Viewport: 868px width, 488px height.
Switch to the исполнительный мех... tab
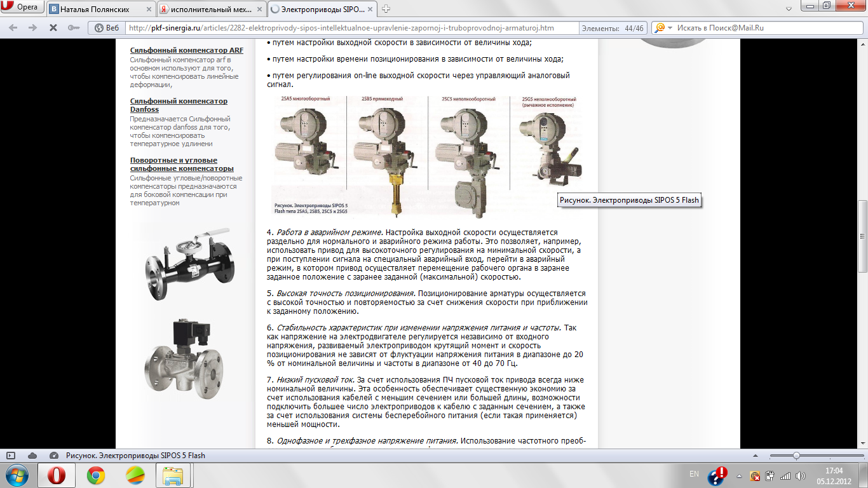[x=210, y=9]
